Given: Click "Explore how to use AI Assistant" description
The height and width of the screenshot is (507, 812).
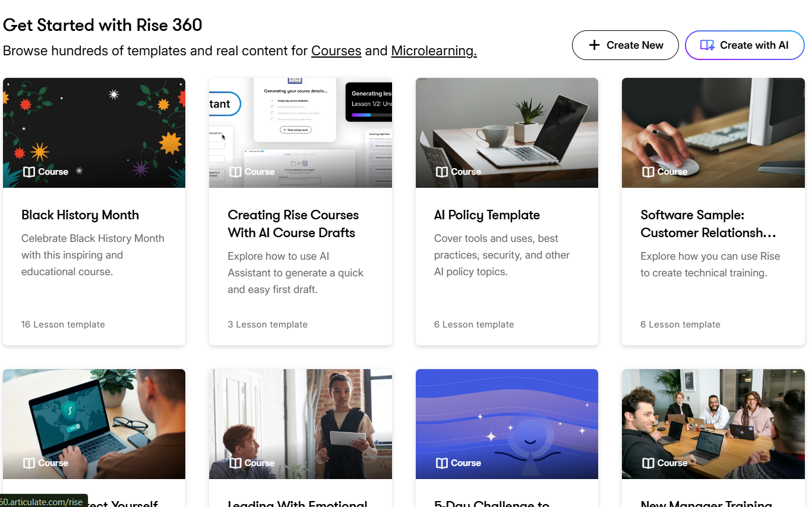Looking at the screenshot, I should pyautogui.click(x=296, y=273).
